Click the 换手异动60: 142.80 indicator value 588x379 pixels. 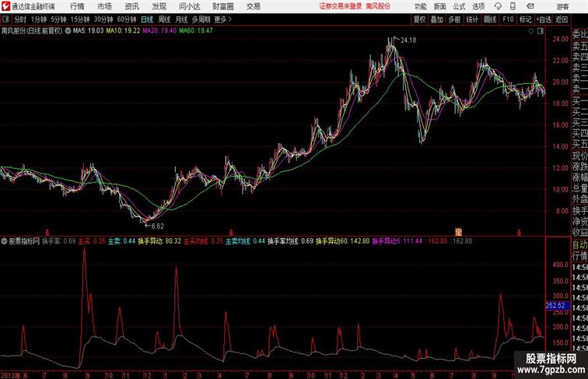coord(343,241)
